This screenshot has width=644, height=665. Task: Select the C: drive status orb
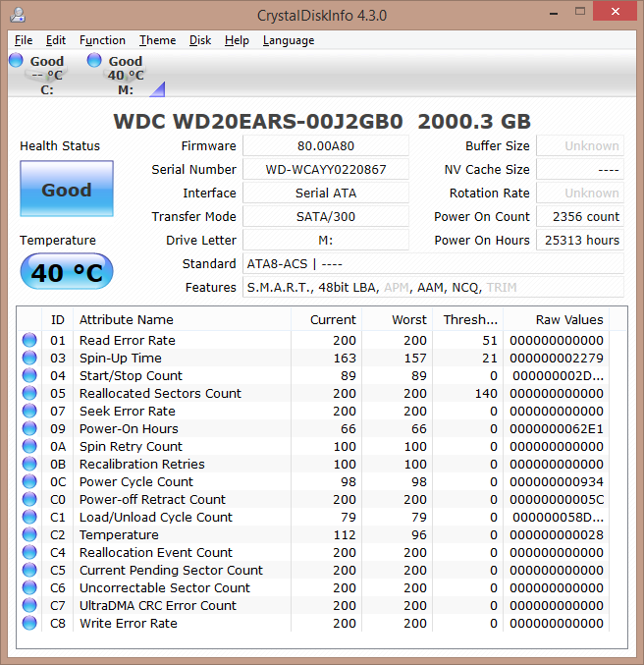pyautogui.click(x=16, y=60)
